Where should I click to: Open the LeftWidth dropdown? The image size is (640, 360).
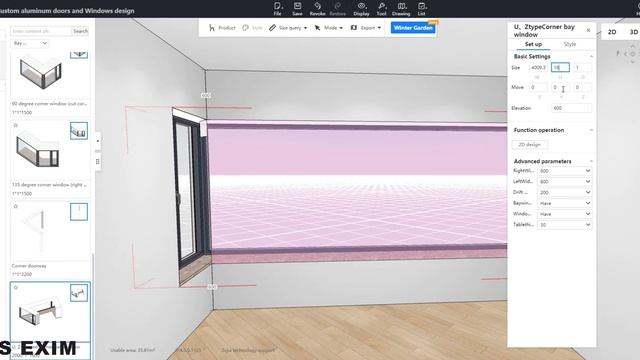coord(564,182)
